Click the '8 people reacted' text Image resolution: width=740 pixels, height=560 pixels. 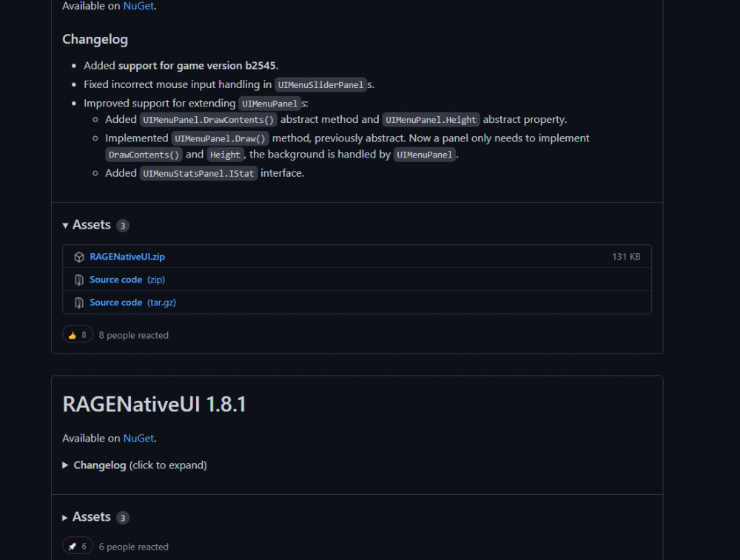click(x=133, y=335)
